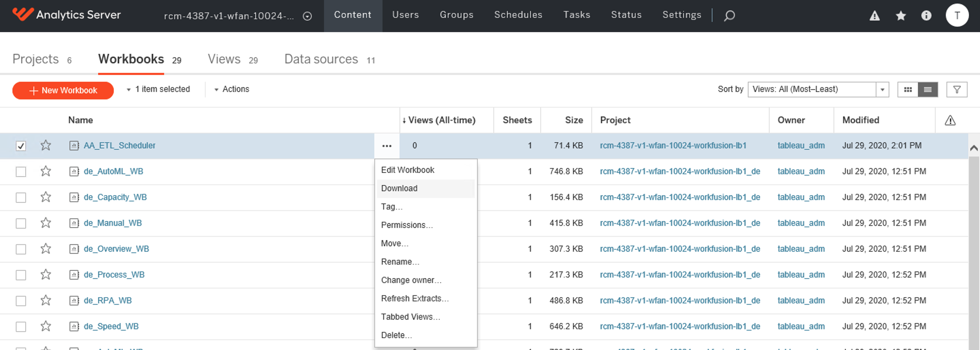Click workbook icon beside de_Overview_WB

74,249
